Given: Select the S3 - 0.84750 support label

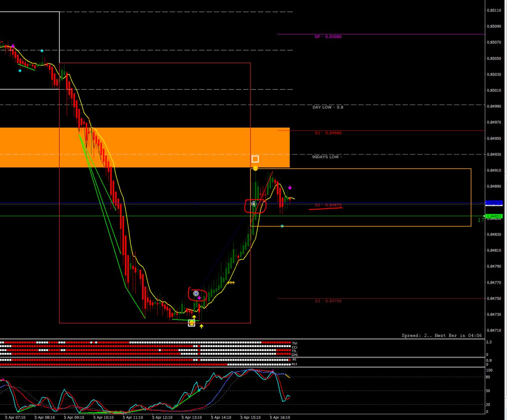Looking at the screenshot, I should pos(328,301).
